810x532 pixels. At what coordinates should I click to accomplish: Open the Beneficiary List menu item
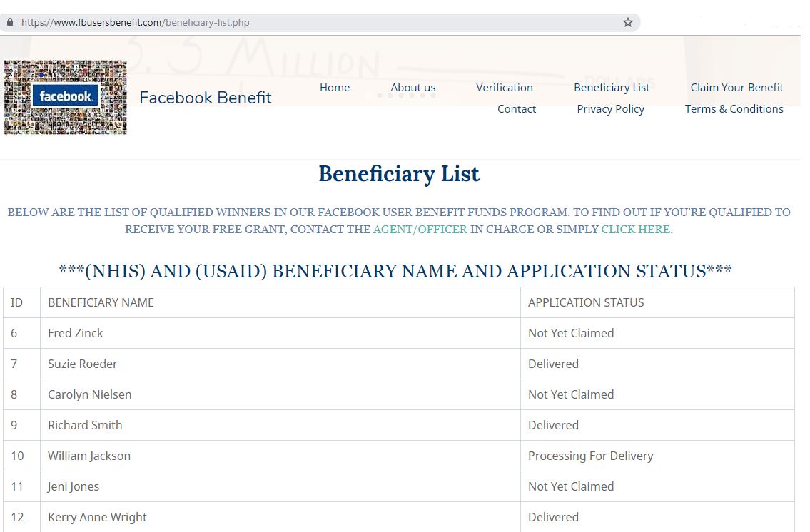612,88
